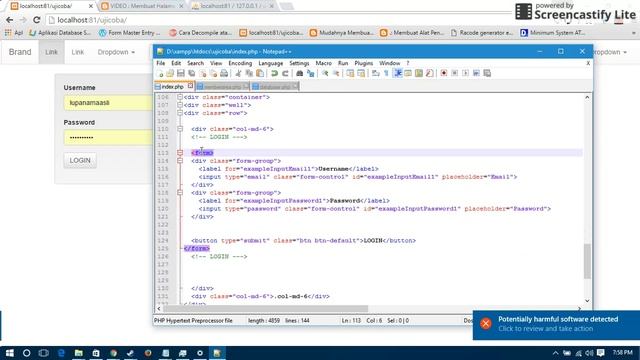Open the File menu in Notepad++
This screenshot has height=360, width=640.
coord(161,63)
